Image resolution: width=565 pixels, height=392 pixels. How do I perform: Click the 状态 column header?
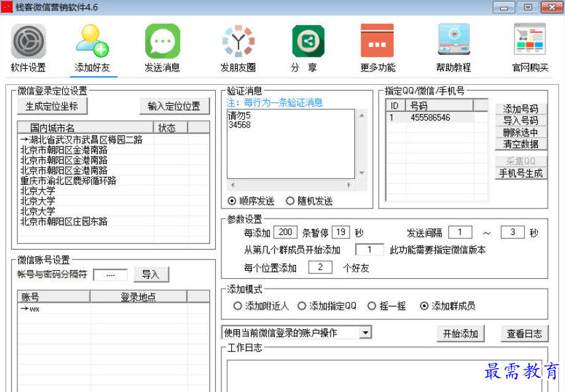[x=171, y=128]
